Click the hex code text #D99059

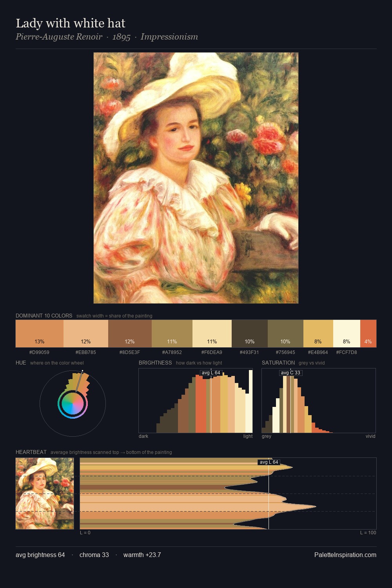[39, 352]
